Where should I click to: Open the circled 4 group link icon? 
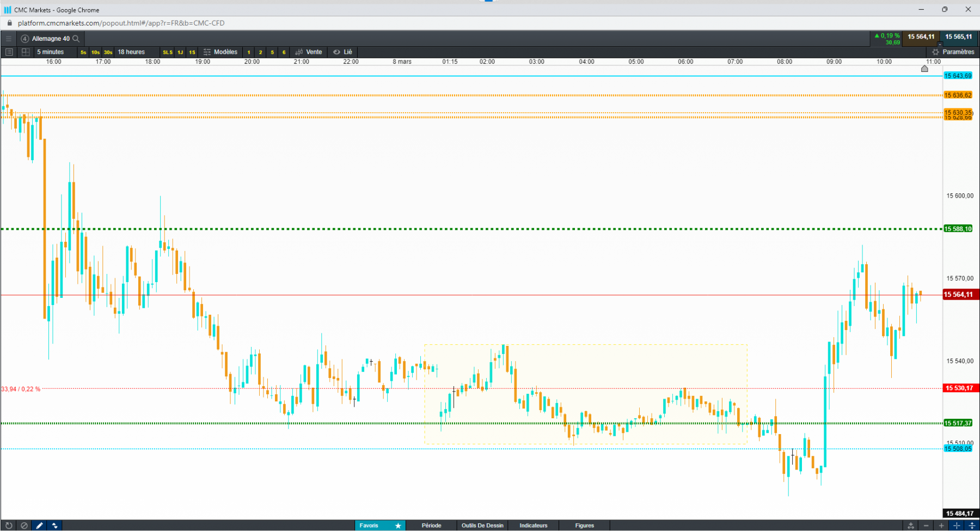25,39
